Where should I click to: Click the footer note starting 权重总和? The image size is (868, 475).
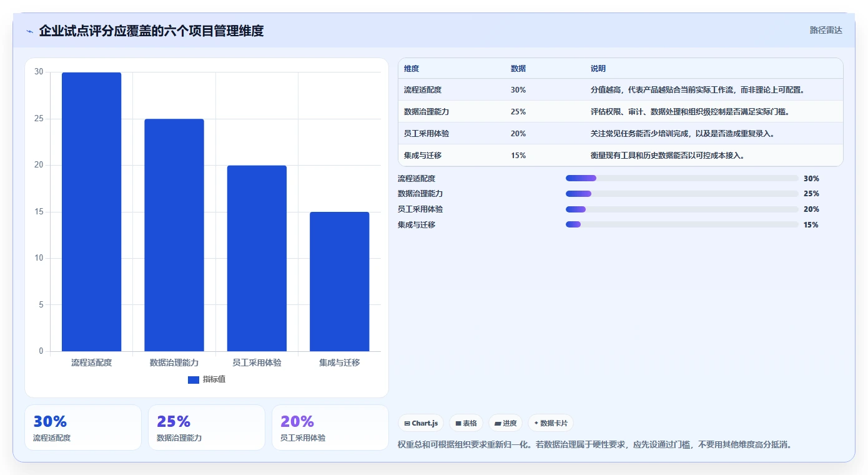point(596,445)
